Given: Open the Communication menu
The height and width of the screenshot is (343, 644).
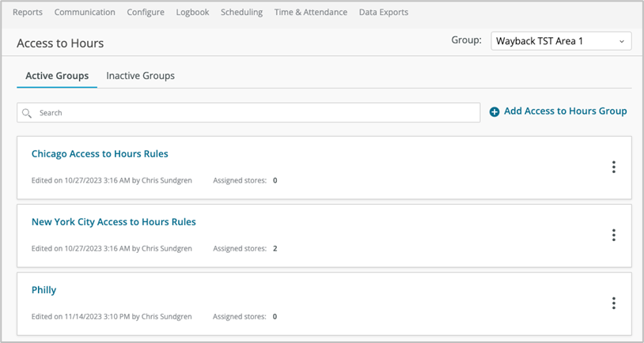Looking at the screenshot, I should coord(85,12).
